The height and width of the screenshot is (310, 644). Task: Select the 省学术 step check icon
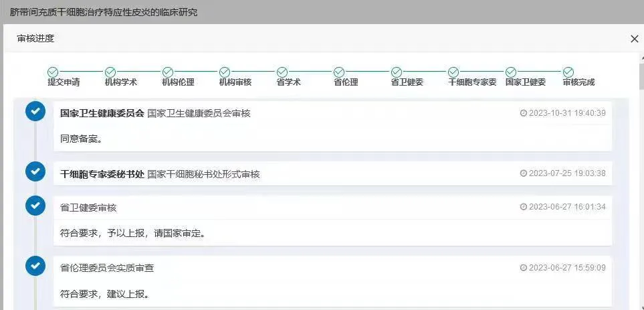pyautogui.click(x=282, y=72)
